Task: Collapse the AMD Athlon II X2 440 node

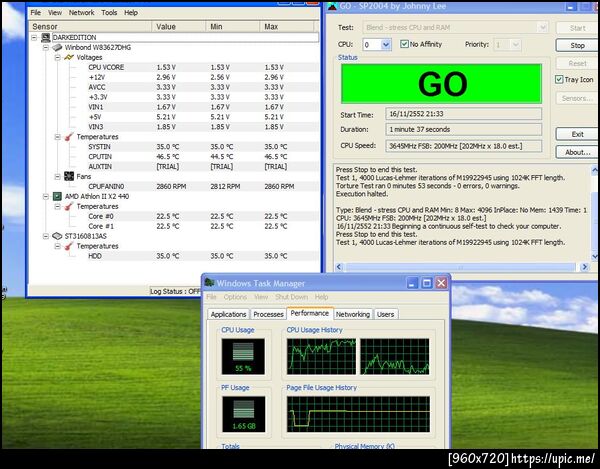Action: tap(46, 196)
